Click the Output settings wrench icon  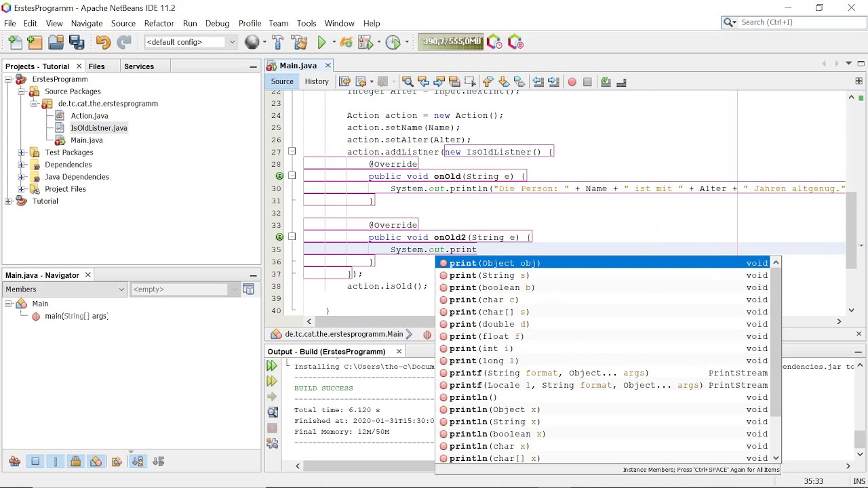click(x=272, y=443)
